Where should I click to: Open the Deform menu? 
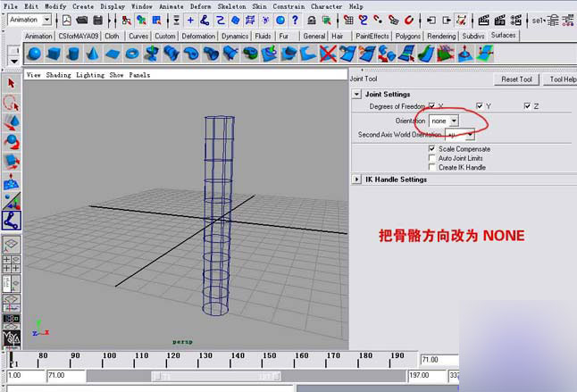[x=201, y=6]
